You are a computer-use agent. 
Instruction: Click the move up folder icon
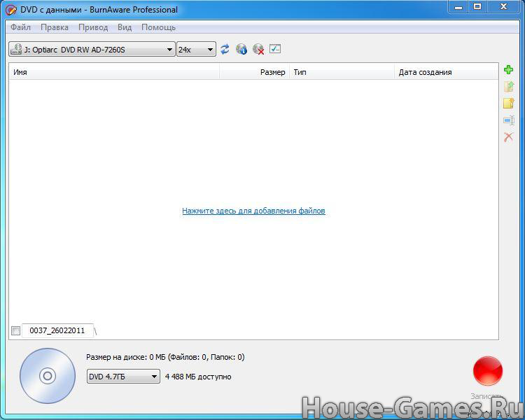tap(508, 86)
